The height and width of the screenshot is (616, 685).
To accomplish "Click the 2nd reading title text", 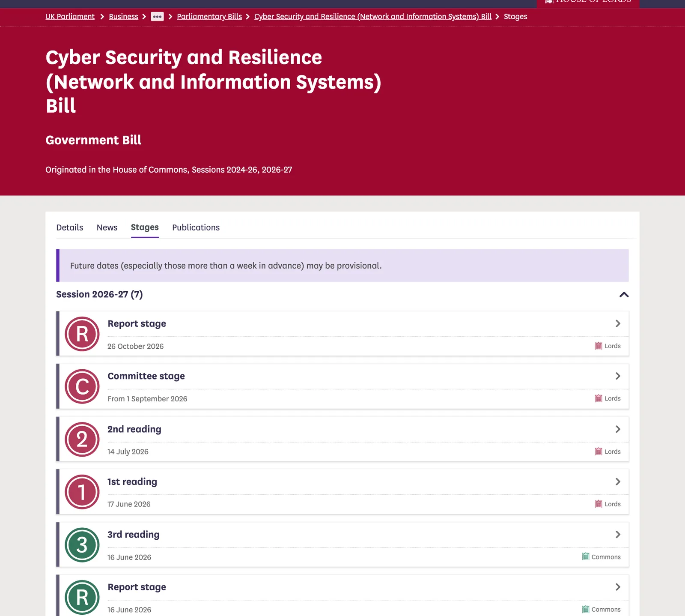I will pos(134,429).
